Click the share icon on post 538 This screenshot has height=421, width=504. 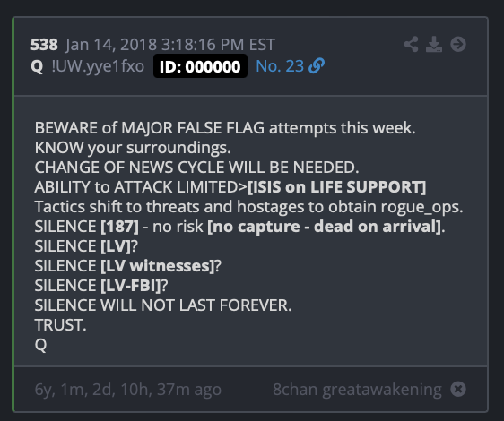(411, 44)
